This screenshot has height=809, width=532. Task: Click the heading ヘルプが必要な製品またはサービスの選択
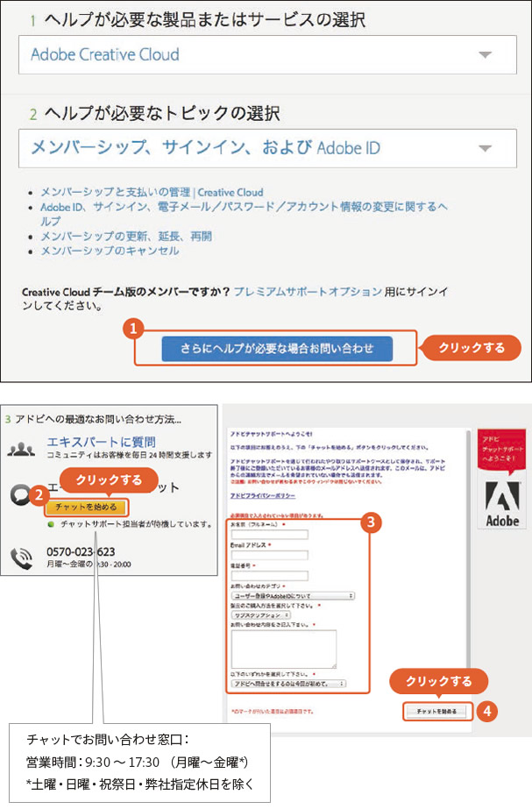point(204,19)
